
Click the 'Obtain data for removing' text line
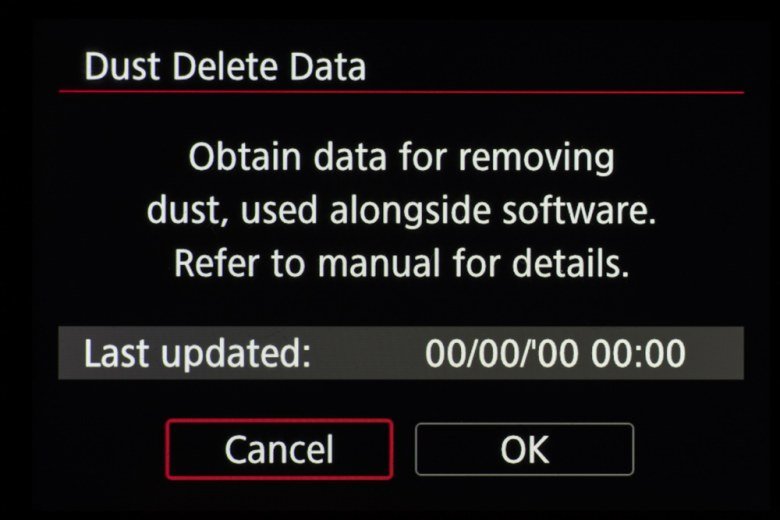401,157
